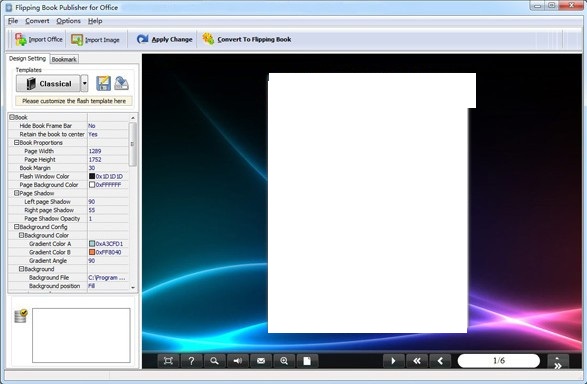Open the Options menu
The height and width of the screenshot is (384, 587).
[68, 21]
